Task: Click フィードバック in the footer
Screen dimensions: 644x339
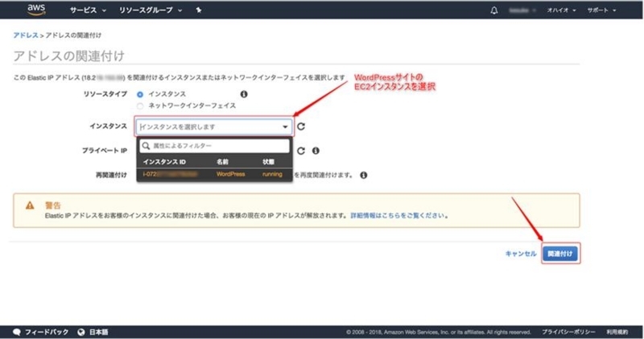Action: (x=47, y=332)
